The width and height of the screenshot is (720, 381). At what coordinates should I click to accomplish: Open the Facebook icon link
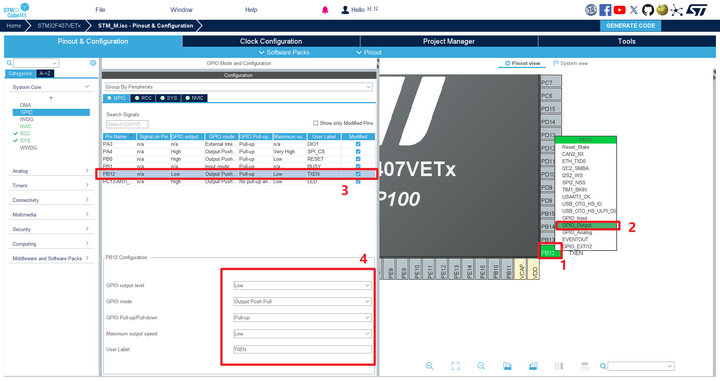tap(605, 10)
